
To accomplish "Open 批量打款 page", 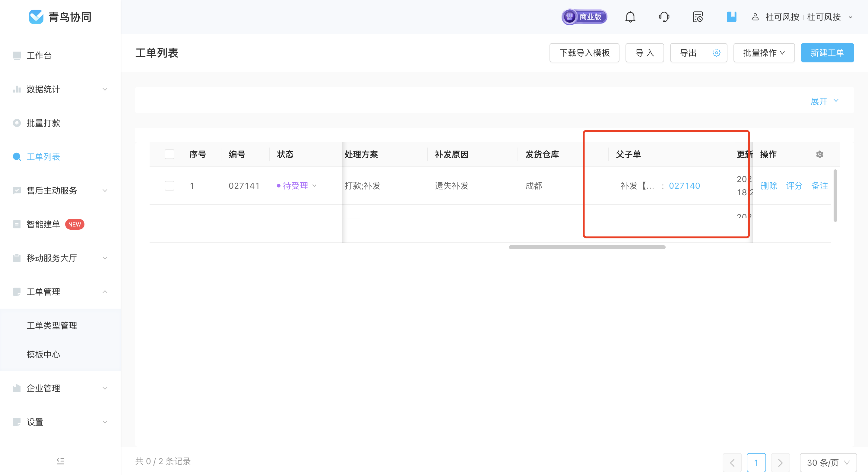I will tap(43, 123).
